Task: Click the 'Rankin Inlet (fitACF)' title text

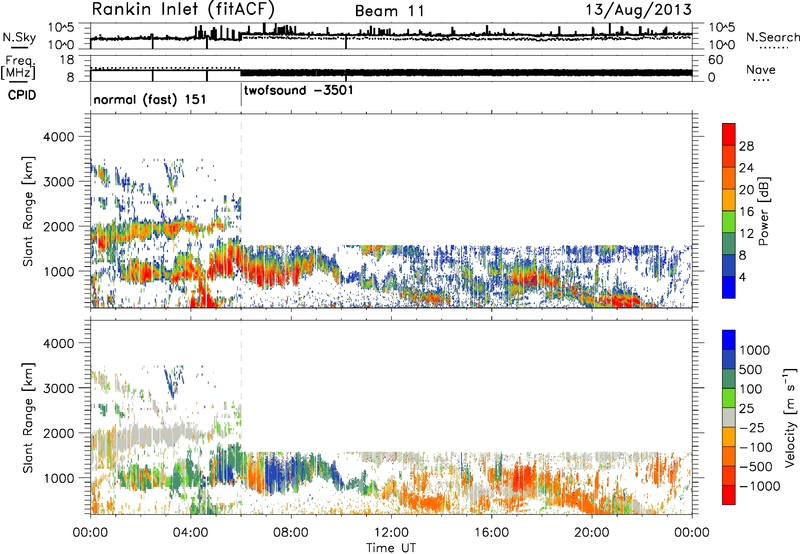Action: (184, 9)
